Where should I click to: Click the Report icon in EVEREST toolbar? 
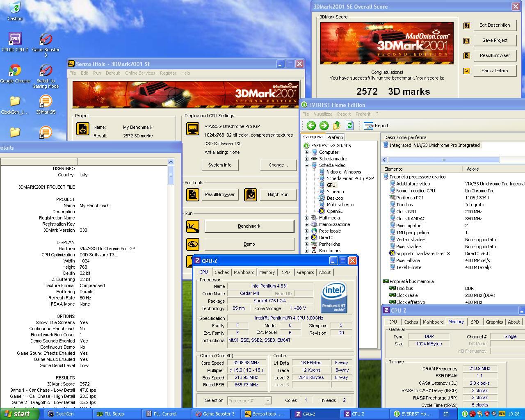368,126
